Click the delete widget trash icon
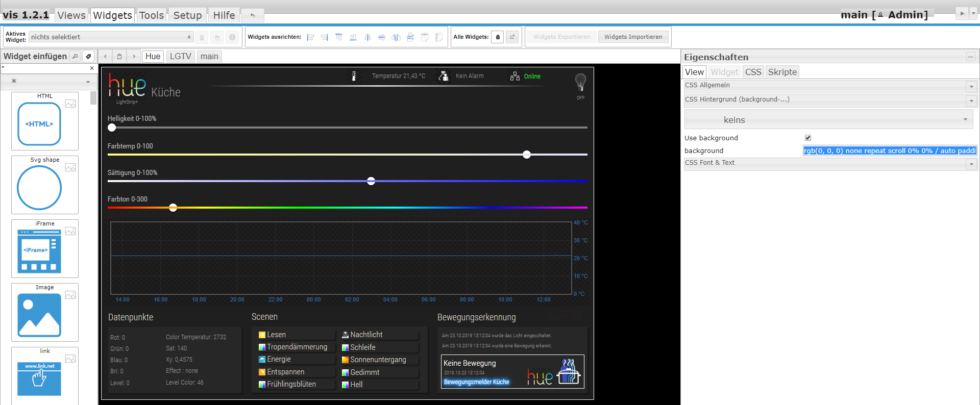Image resolution: width=980 pixels, height=405 pixels. tap(202, 37)
